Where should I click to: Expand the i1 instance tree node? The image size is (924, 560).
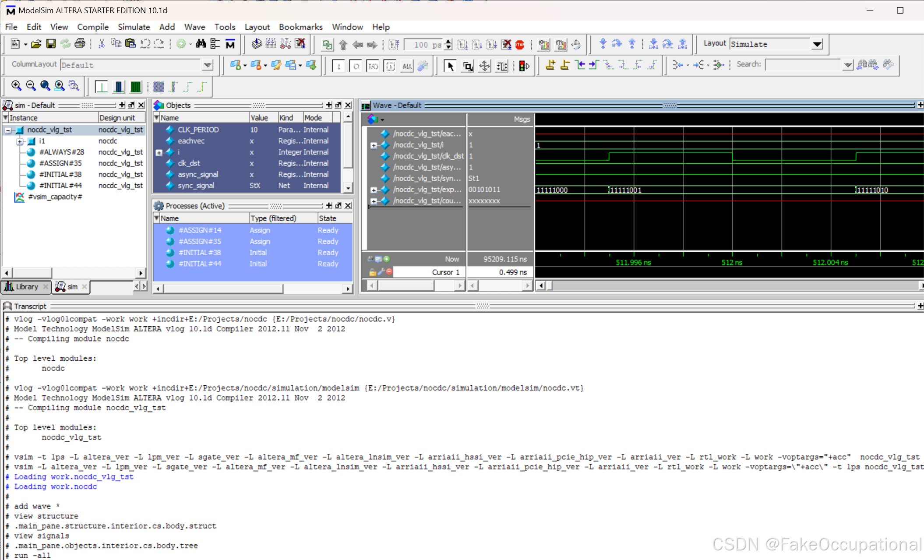coord(20,141)
